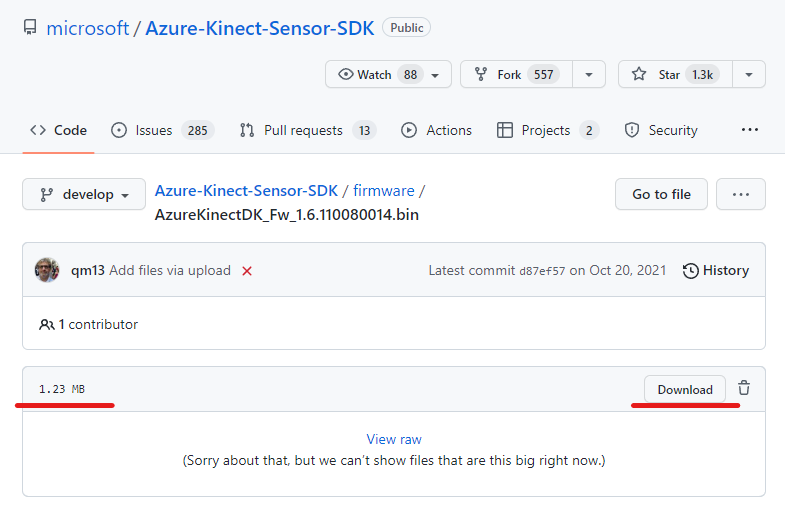Click the three-dot more tabs icon
Screen dimensions: 785x511
pos(749,130)
